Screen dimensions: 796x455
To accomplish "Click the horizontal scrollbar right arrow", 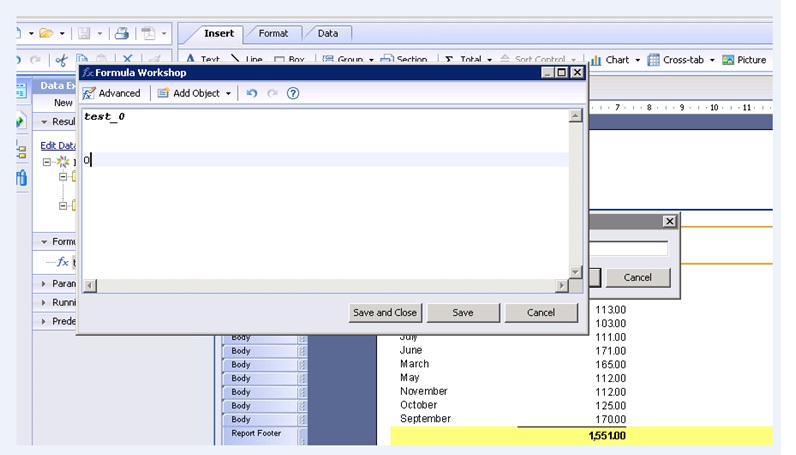I will coord(561,286).
